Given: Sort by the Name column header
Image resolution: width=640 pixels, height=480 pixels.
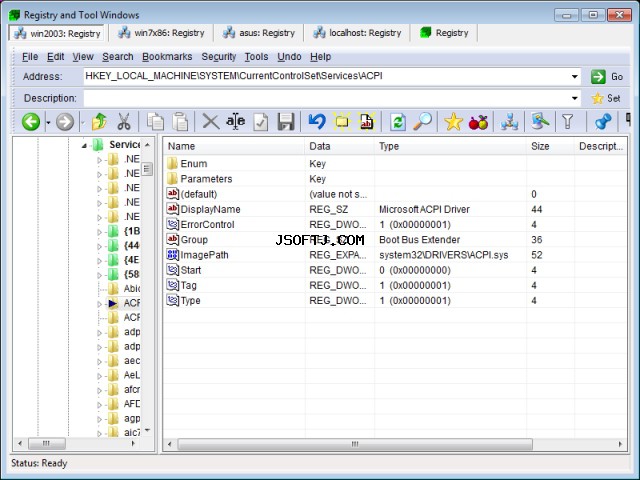Looking at the screenshot, I should tap(234, 146).
